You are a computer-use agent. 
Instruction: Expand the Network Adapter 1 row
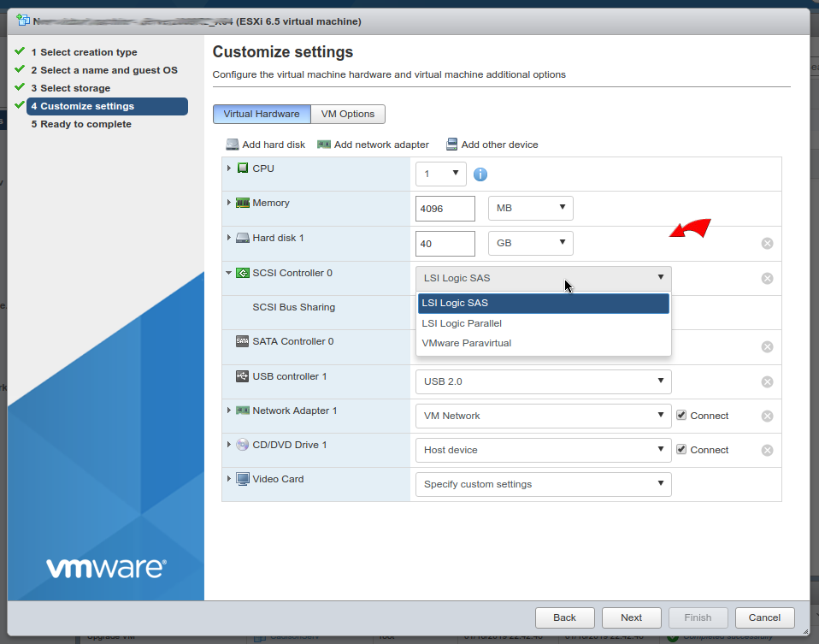229,411
